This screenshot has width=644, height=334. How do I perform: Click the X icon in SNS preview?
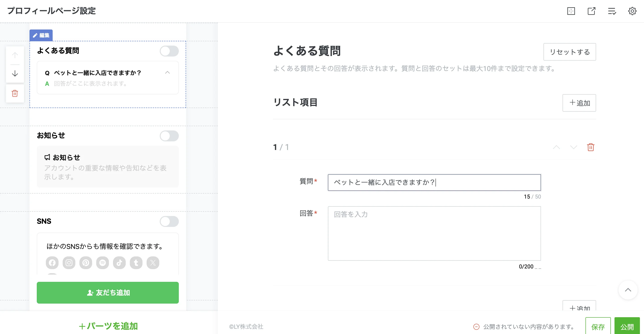[x=153, y=263]
